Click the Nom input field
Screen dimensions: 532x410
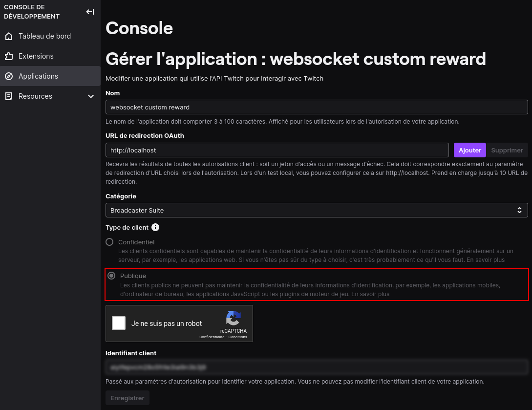click(x=317, y=107)
